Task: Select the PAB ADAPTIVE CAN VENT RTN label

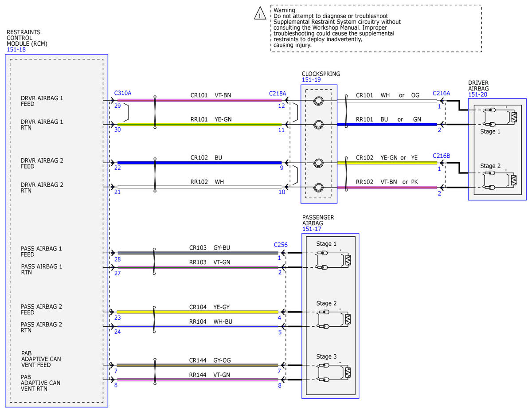Action: pyautogui.click(x=41, y=383)
